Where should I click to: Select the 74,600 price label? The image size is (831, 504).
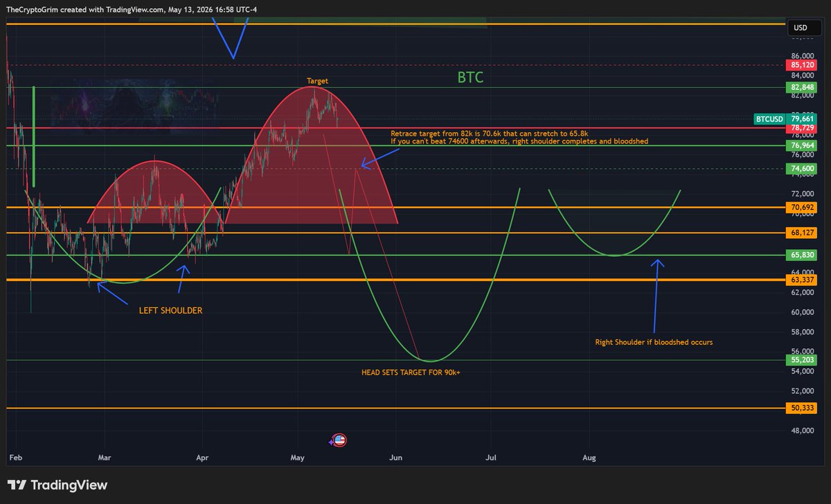[x=801, y=169]
